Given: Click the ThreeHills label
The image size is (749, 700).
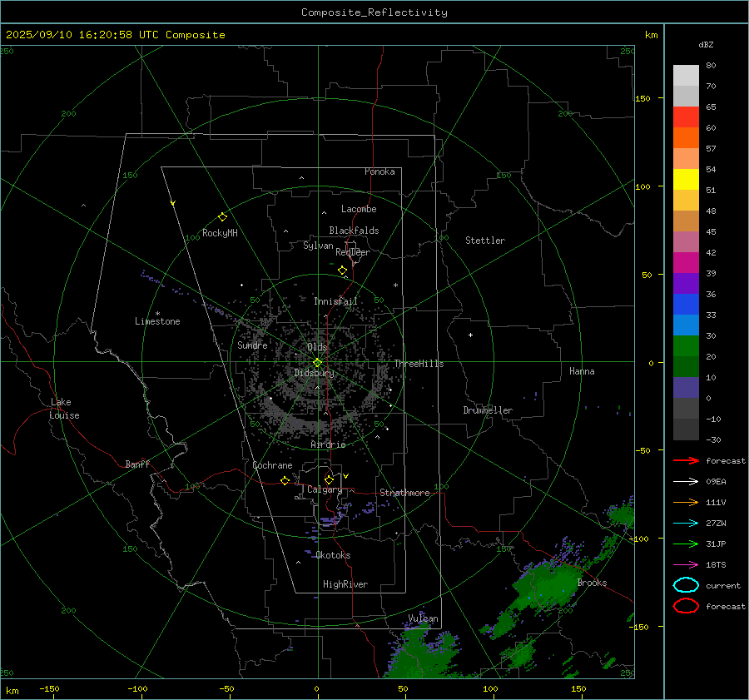Looking at the screenshot, I should click(x=419, y=364).
